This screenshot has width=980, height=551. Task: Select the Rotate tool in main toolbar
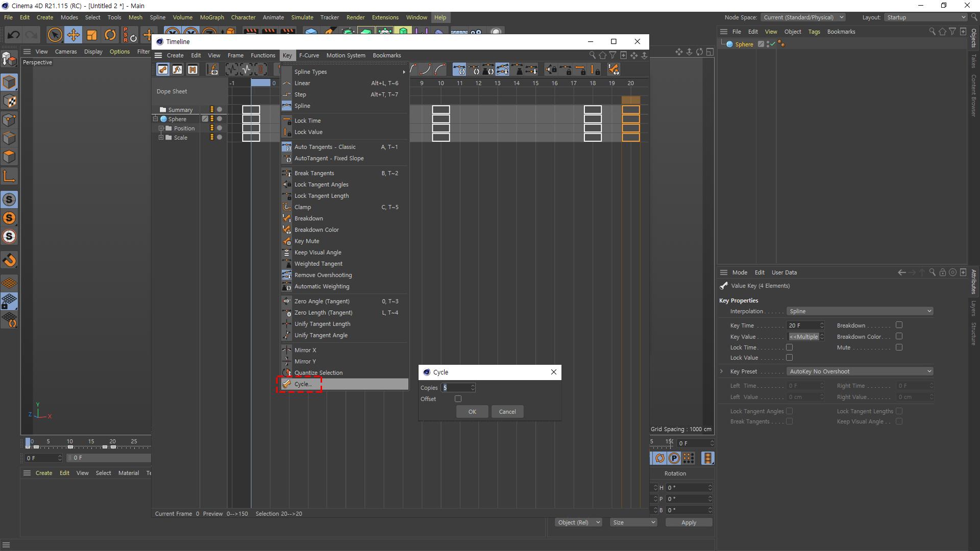tap(110, 35)
